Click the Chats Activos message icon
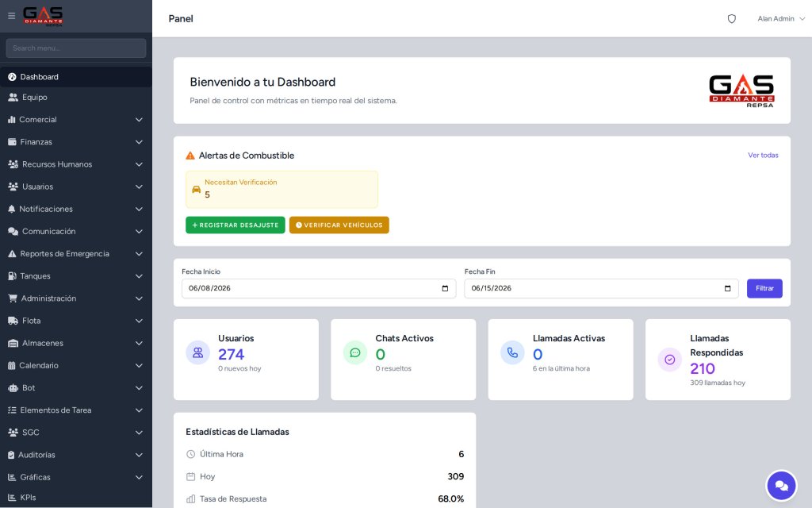Image resolution: width=812 pixels, height=508 pixels. coord(355,352)
